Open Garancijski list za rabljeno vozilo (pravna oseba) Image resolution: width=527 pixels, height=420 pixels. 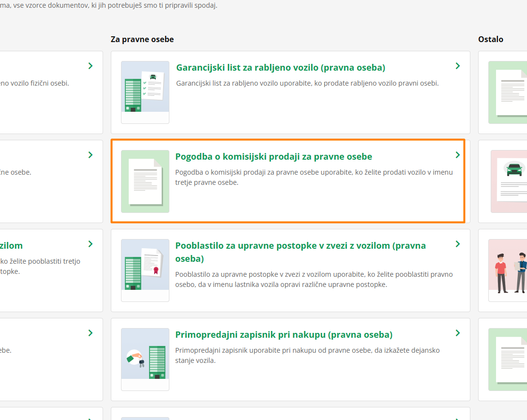pyautogui.click(x=280, y=68)
